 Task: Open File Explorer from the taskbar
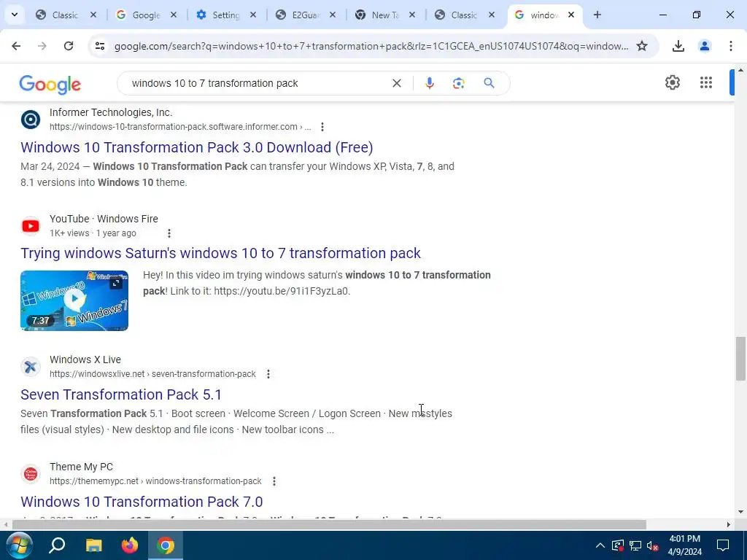point(93,545)
